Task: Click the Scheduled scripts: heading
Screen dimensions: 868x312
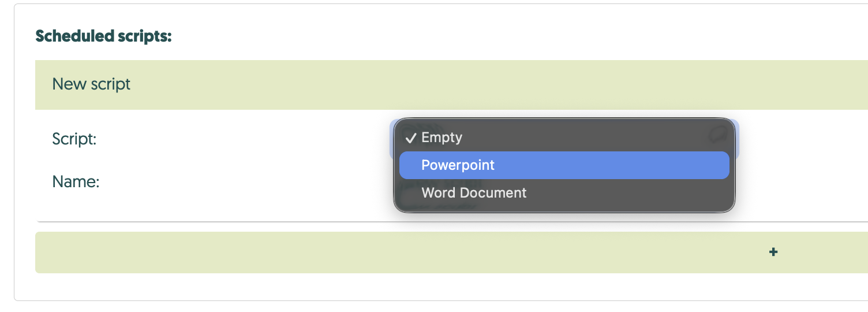Action: [104, 36]
